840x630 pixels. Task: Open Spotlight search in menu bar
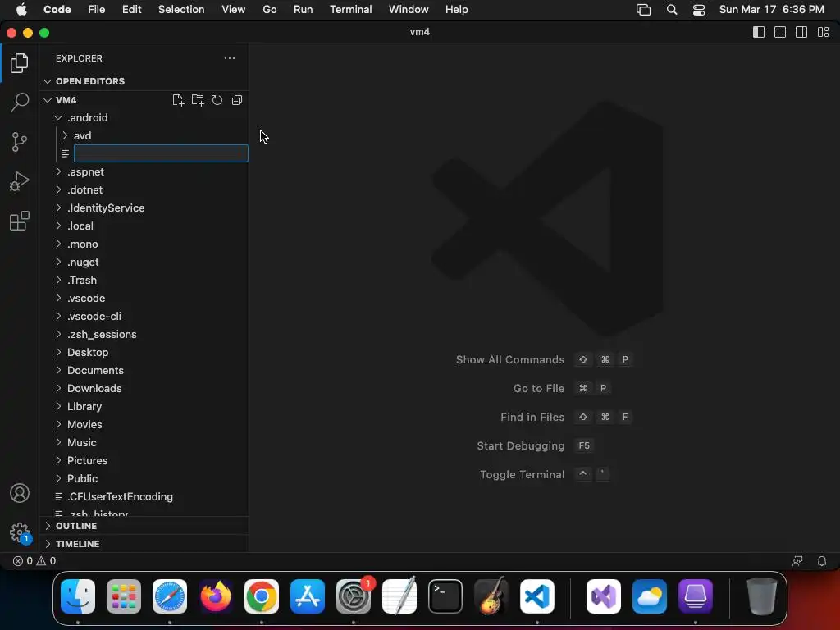coord(672,10)
